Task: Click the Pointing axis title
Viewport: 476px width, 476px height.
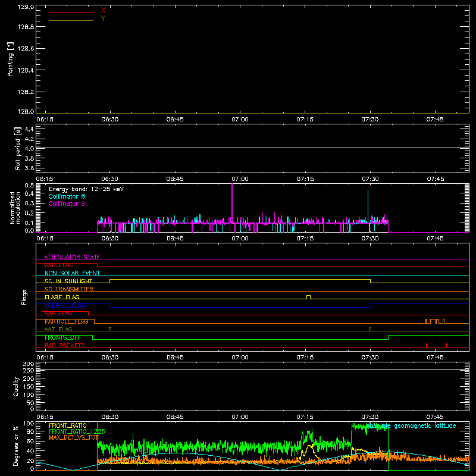Action: click(x=11, y=59)
